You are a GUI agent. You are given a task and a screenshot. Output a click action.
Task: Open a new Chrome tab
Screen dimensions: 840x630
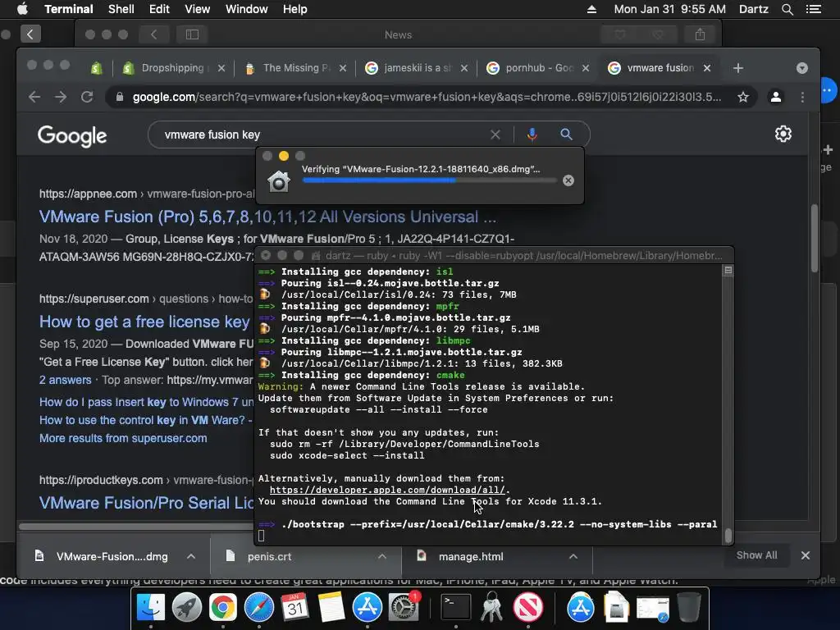pos(738,68)
